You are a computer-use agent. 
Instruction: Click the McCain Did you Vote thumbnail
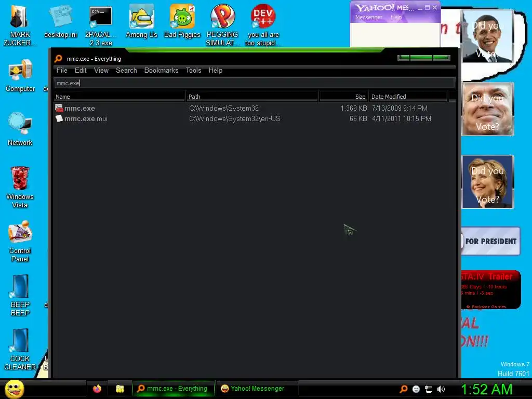487,109
